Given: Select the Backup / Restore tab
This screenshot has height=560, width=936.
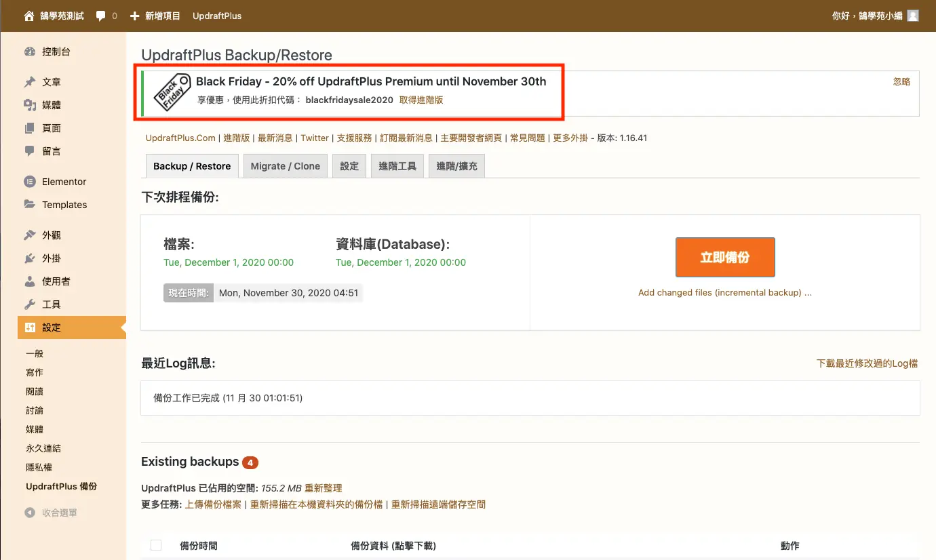Looking at the screenshot, I should click(x=192, y=166).
